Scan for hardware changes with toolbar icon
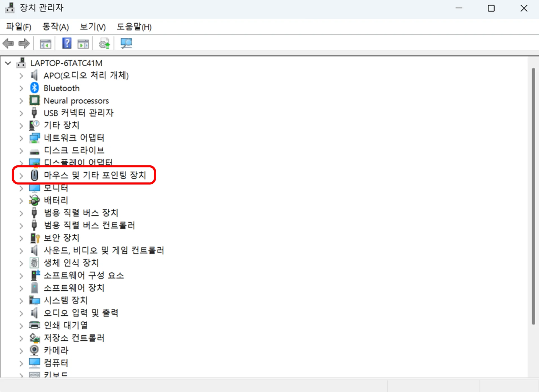This screenshot has width=539, height=392. [x=126, y=43]
